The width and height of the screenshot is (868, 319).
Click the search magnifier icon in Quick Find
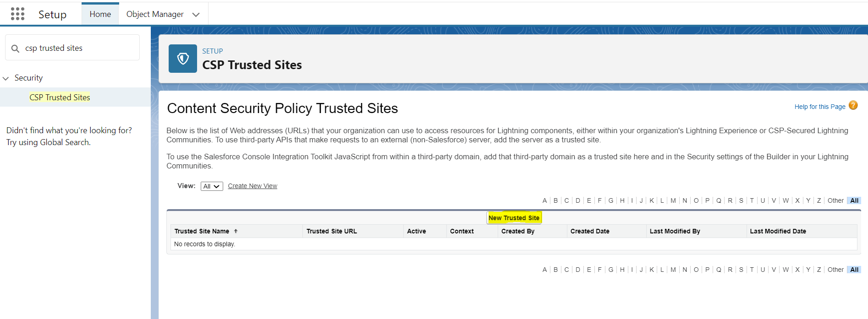point(15,49)
